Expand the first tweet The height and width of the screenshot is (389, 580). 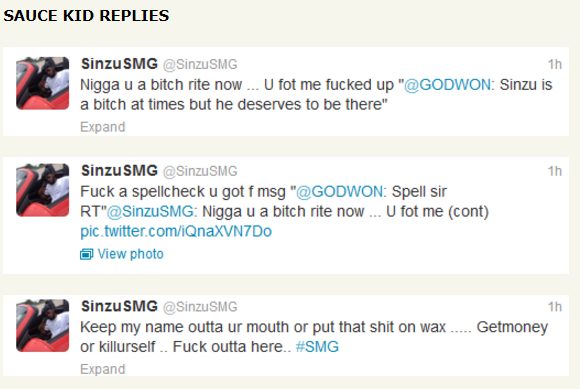tap(102, 127)
